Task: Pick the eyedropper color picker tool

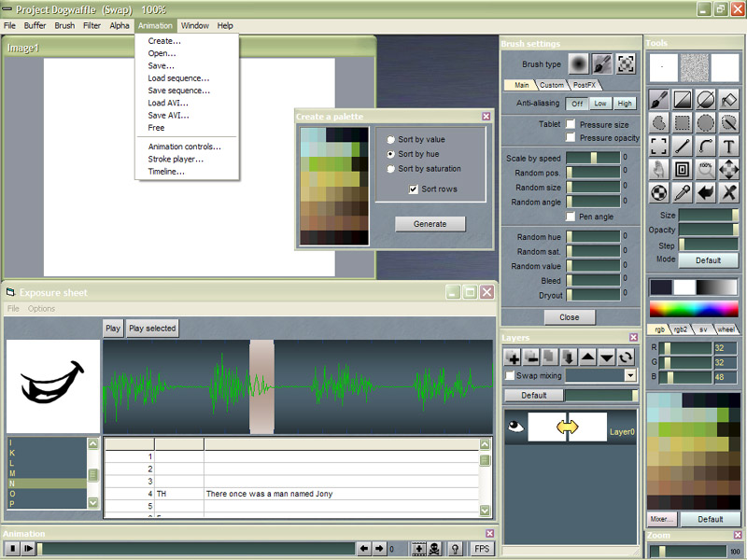Action: point(683,193)
